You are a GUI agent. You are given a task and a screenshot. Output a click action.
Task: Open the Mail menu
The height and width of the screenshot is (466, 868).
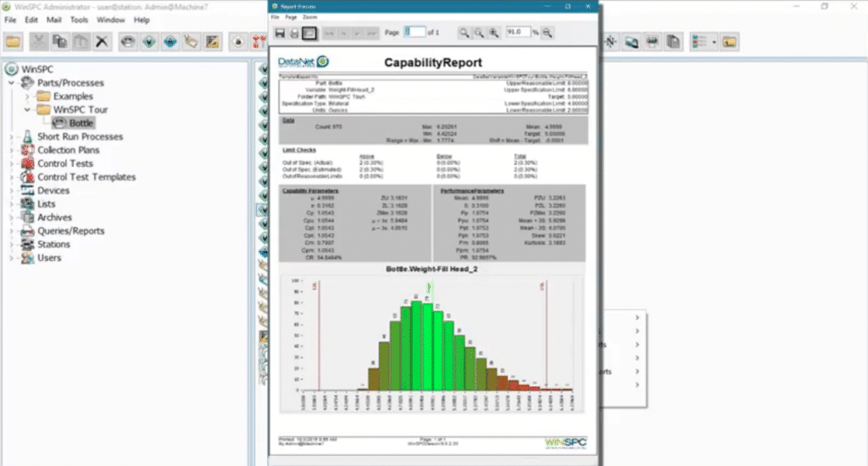(x=54, y=19)
